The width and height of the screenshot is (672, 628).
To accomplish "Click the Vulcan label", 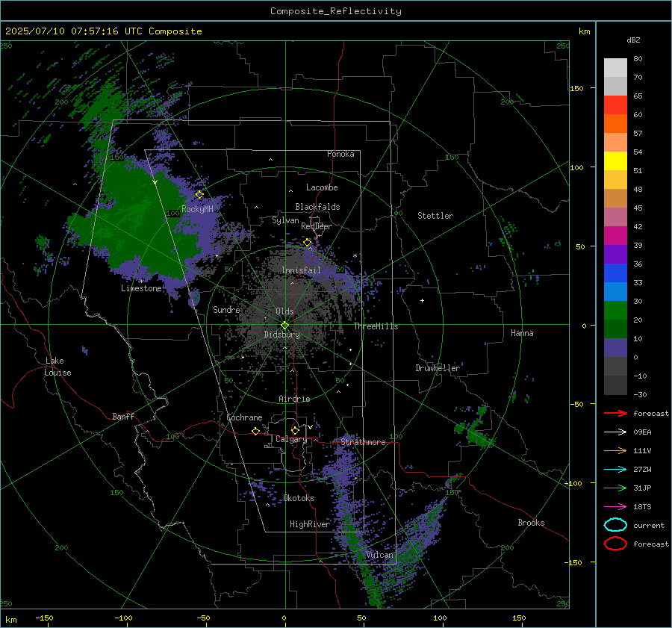I will (x=379, y=555).
